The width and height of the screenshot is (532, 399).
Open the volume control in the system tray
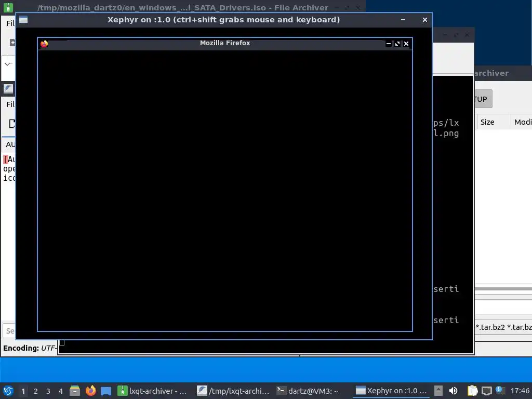(x=453, y=391)
